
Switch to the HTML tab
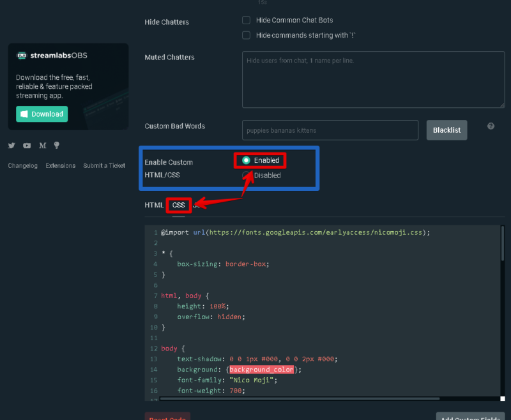(153, 205)
